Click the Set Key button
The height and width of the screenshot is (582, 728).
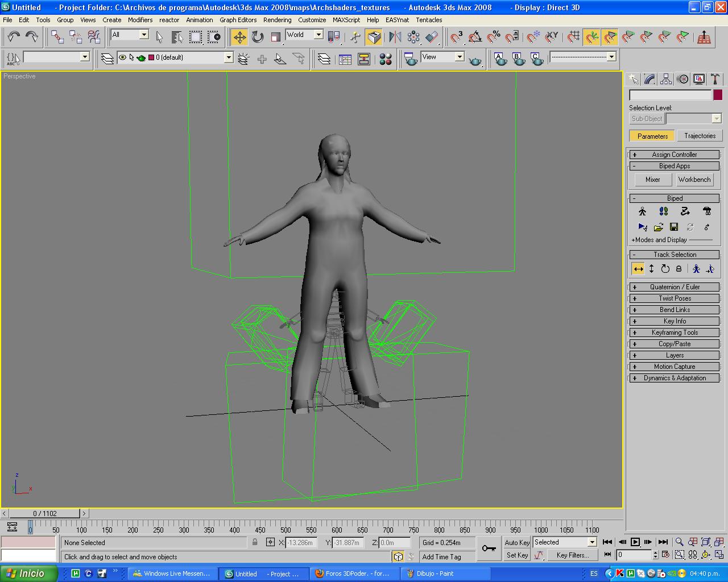[517, 555]
